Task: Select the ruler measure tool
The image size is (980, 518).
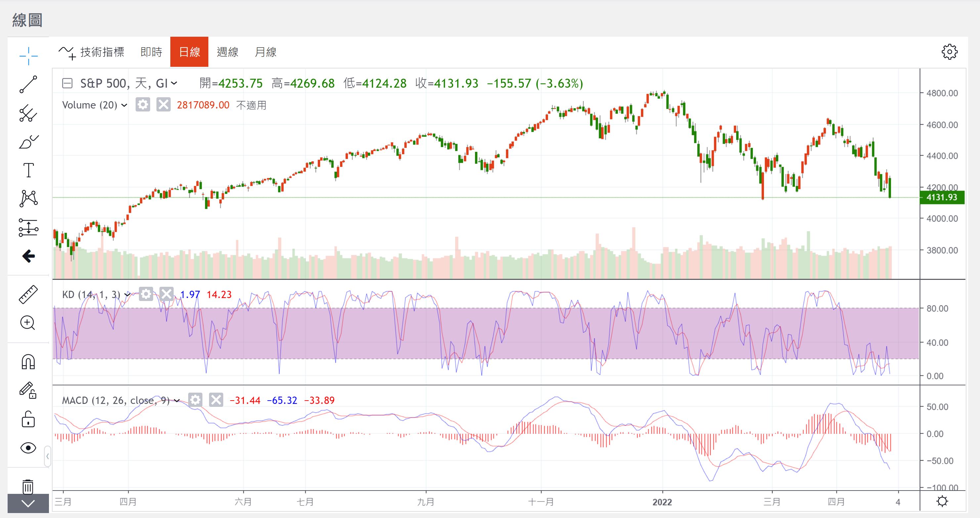Action: point(28,294)
